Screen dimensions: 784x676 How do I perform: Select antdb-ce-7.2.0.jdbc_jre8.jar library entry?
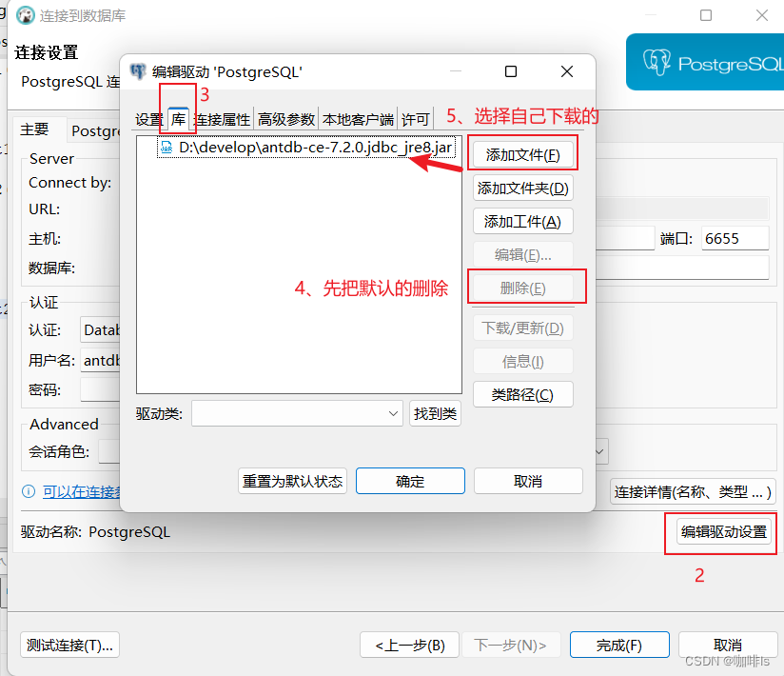point(306,148)
